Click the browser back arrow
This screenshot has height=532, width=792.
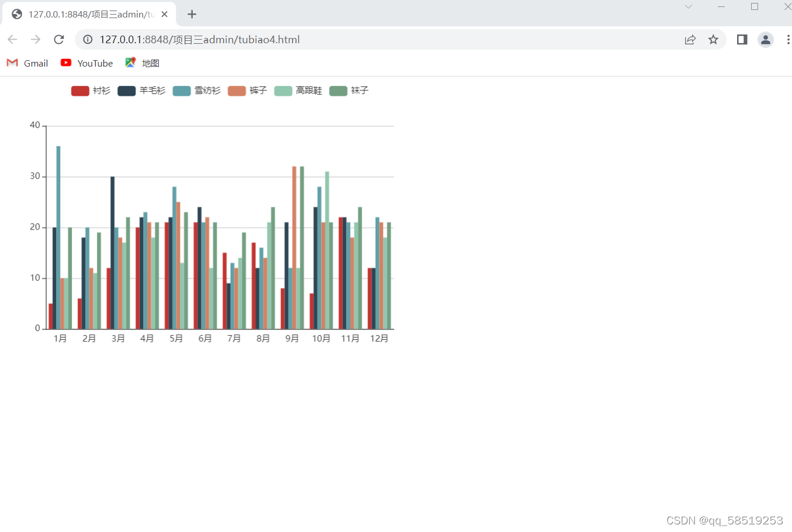[12, 39]
